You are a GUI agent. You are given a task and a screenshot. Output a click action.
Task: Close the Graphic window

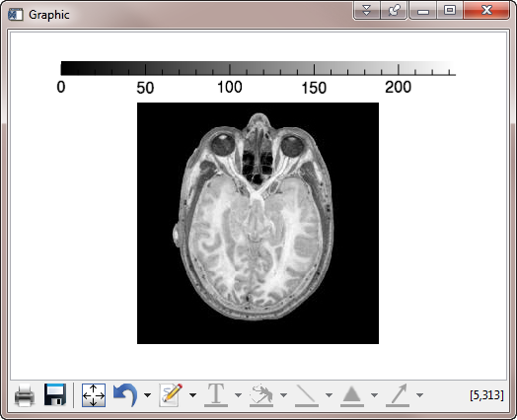pyautogui.click(x=486, y=10)
